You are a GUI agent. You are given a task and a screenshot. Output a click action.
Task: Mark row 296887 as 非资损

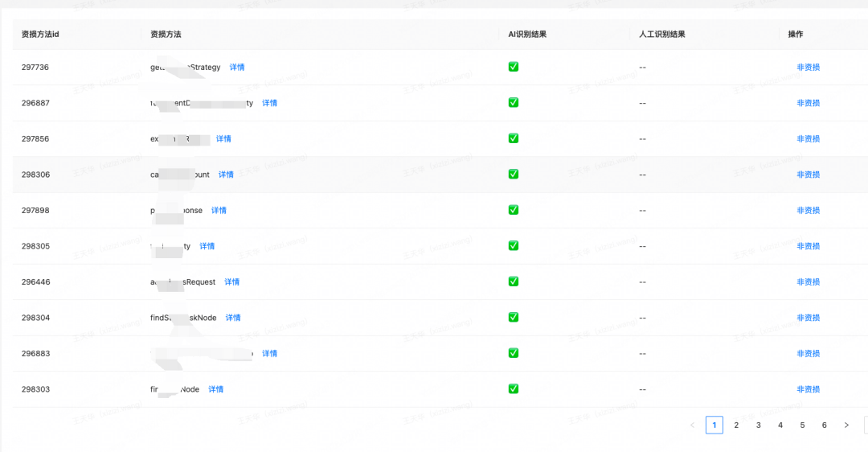tap(809, 103)
